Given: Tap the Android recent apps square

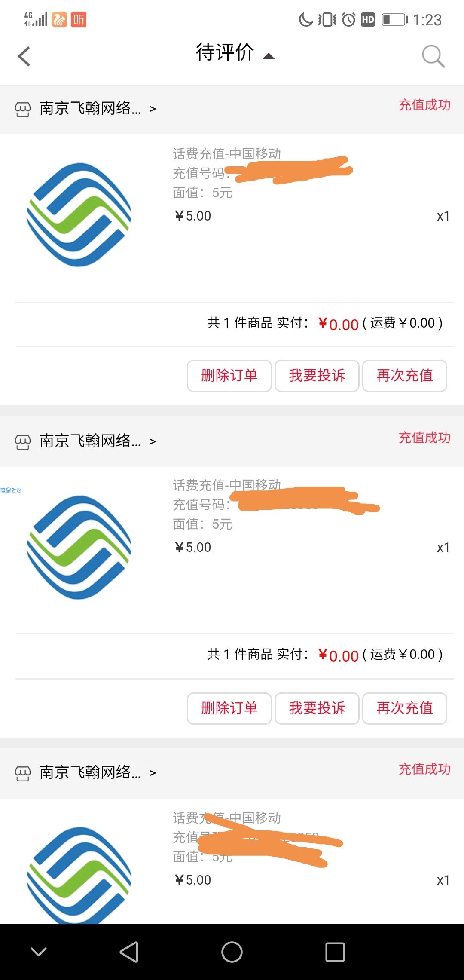Looking at the screenshot, I should (335, 952).
